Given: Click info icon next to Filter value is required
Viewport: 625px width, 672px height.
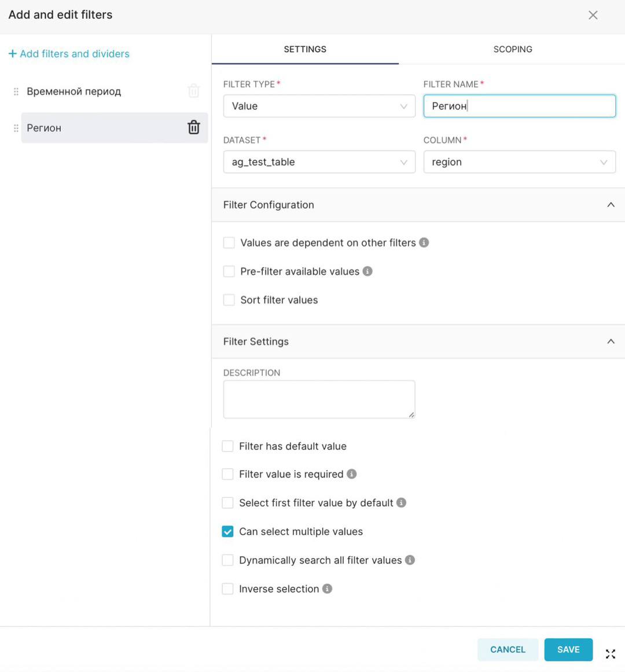Looking at the screenshot, I should [x=352, y=474].
